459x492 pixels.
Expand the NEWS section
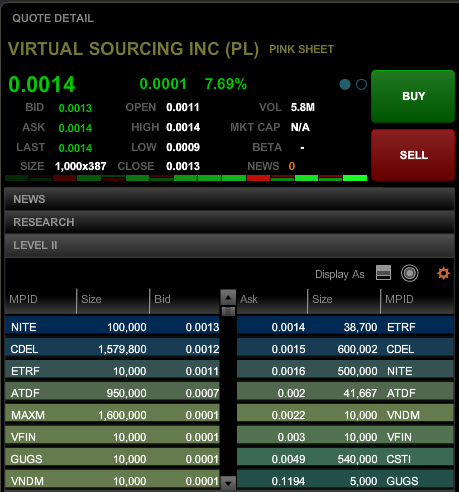point(229,199)
